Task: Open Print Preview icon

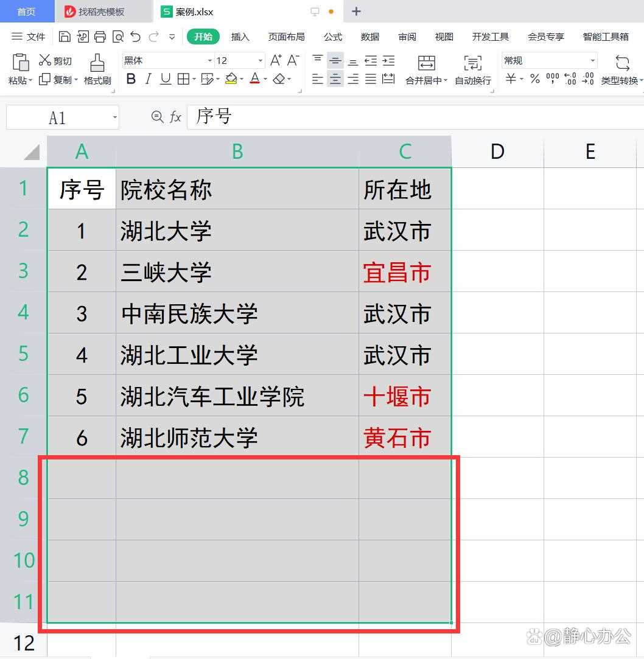Action: click(118, 37)
